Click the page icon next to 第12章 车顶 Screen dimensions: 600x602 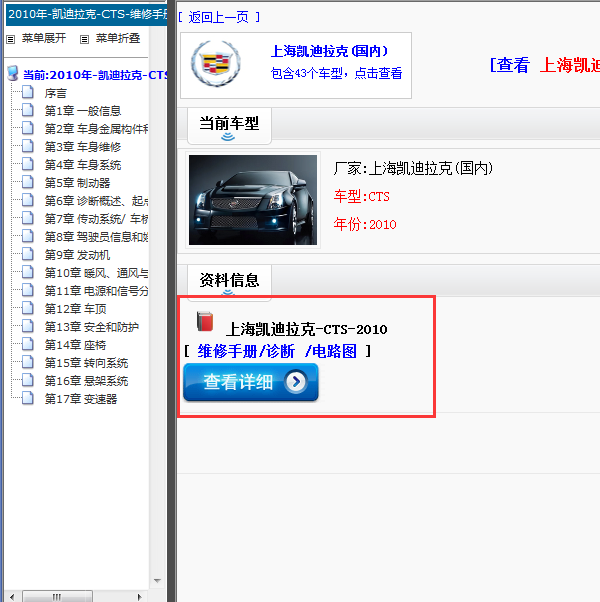click(28, 308)
